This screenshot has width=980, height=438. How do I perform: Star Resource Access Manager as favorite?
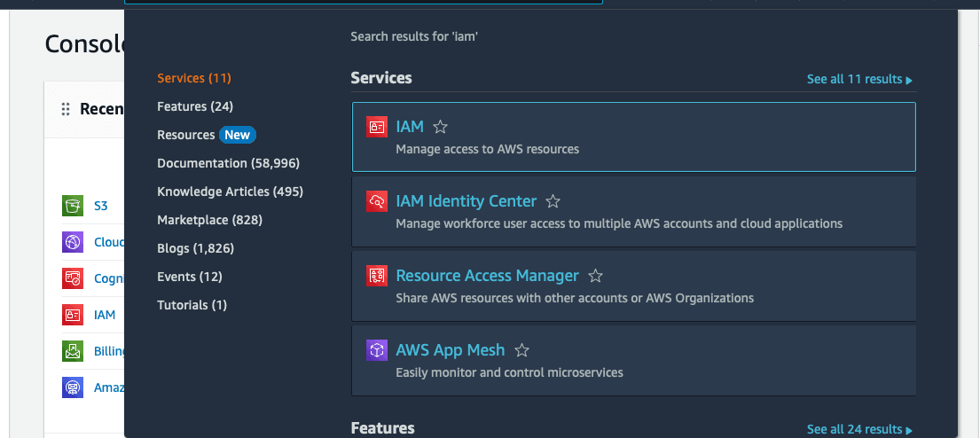pyautogui.click(x=596, y=276)
